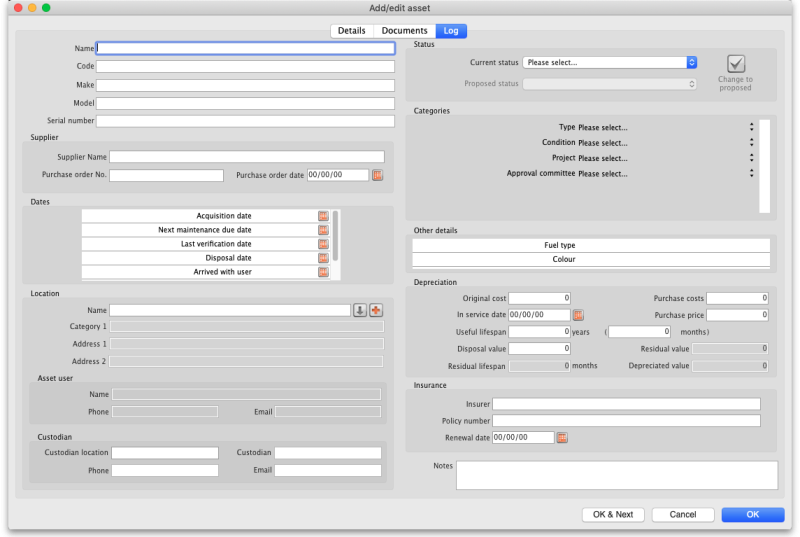Tick the Change to proposed checkbox
Screen dimensions: 800x537
click(736, 64)
